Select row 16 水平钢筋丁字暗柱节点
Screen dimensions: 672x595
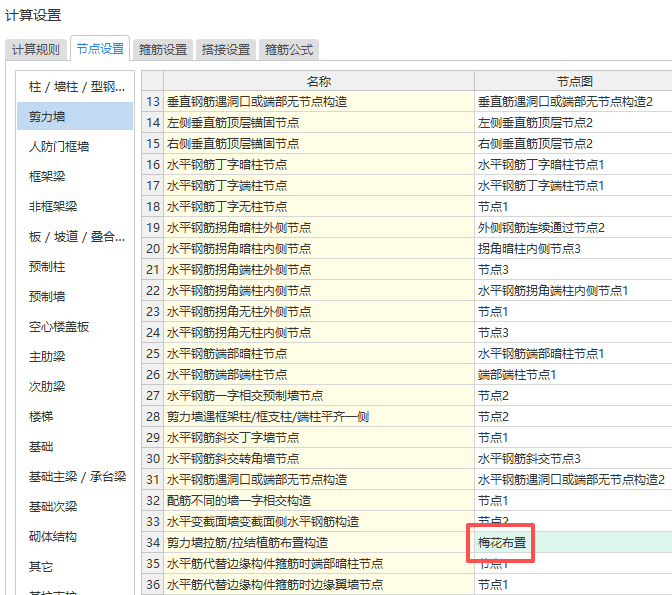point(319,165)
